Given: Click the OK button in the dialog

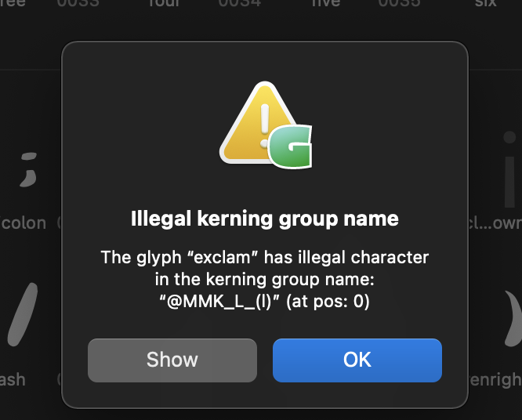Looking at the screenshot, I should 357,360.
